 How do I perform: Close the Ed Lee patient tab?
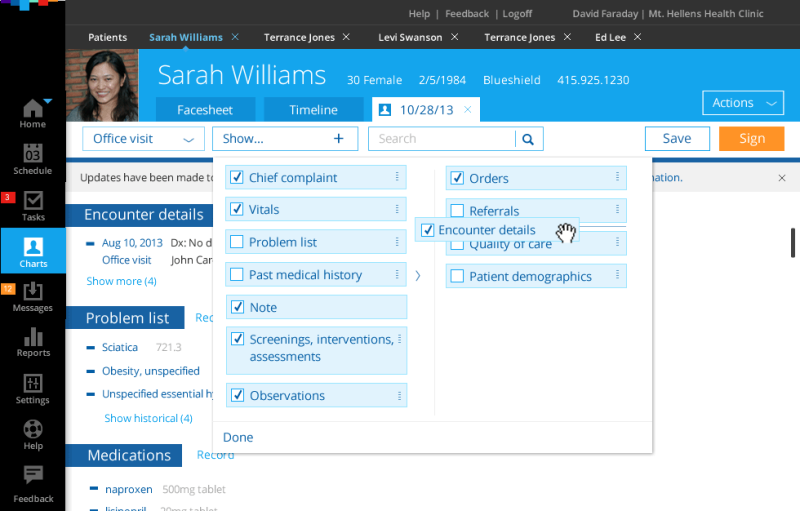tap(637, 37)
